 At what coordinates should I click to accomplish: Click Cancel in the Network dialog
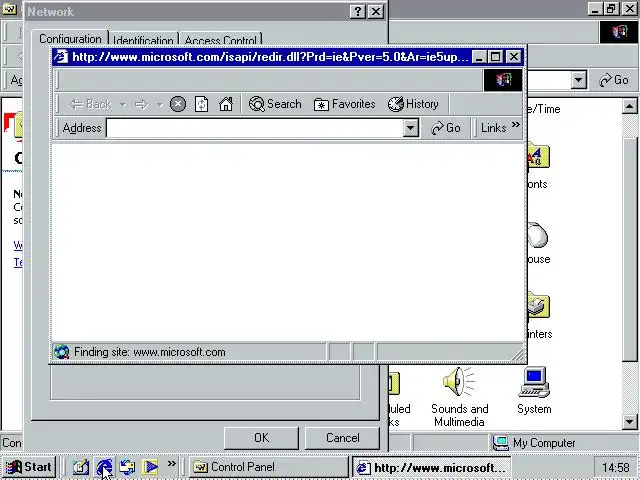point(342,438)
